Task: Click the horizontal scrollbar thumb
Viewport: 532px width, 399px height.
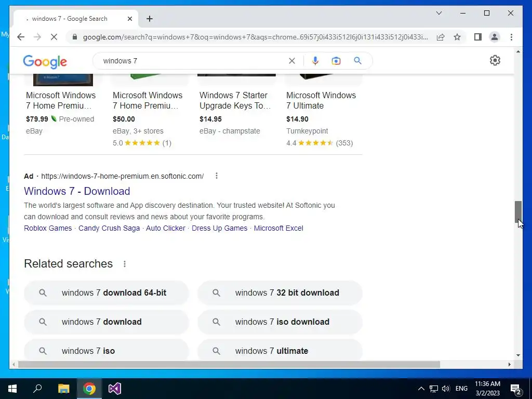Action: (x=229, y=365)
